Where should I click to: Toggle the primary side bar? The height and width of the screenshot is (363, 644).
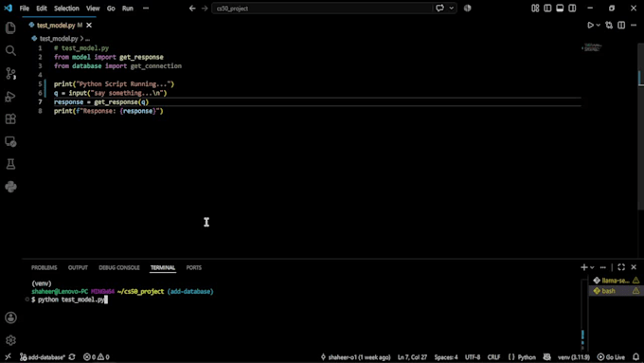pyautogui.click(x=547, y=9)
